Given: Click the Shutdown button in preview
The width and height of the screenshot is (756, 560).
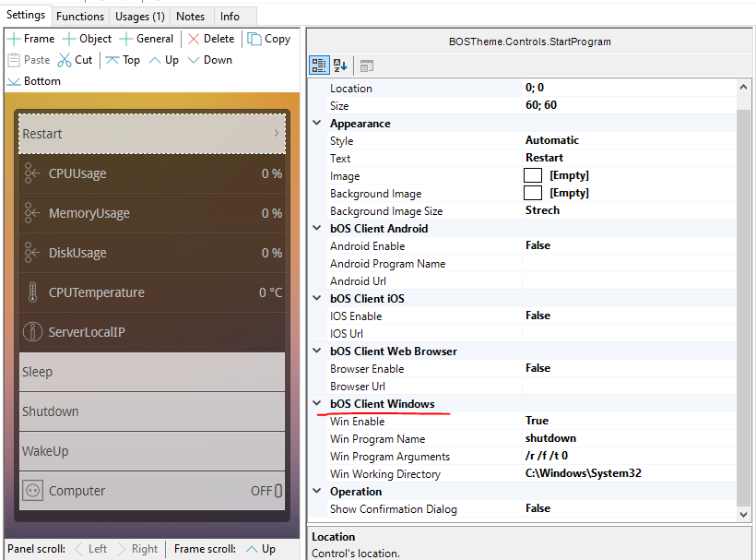Looking at the screenshot, I should 152,411.
